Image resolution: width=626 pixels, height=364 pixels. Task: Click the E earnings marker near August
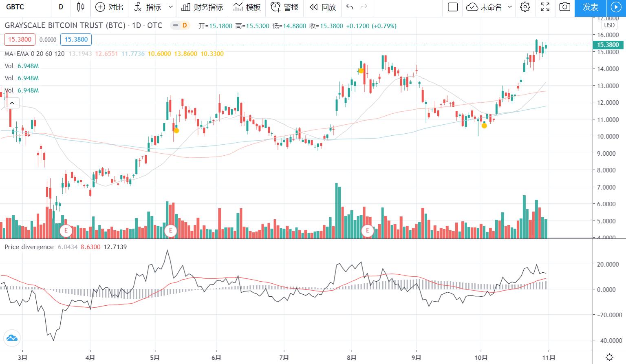368,231
